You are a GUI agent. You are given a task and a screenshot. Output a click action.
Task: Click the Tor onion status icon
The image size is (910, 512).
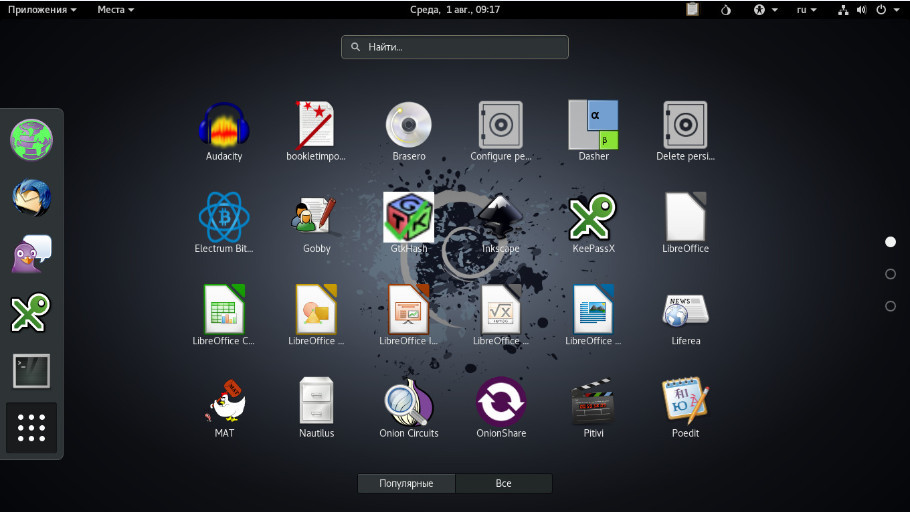[726, 9]
